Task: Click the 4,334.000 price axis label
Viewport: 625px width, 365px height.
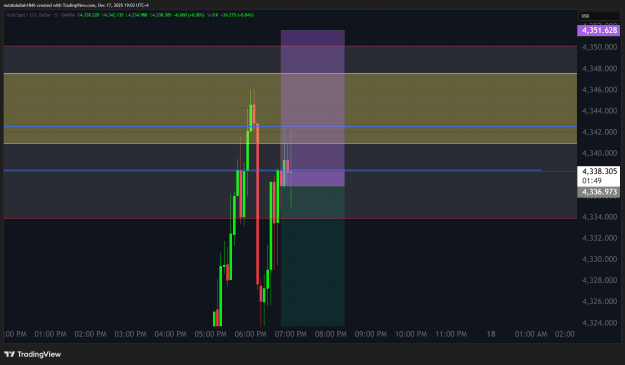Action: (599, 217)
